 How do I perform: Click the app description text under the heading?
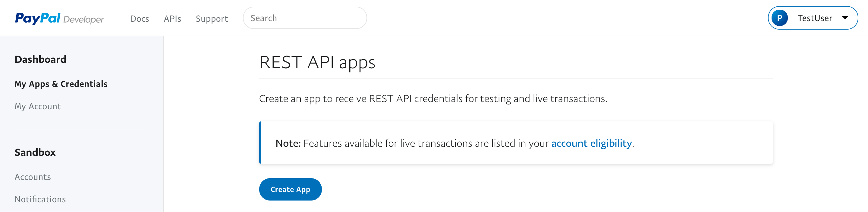point(433,98)
